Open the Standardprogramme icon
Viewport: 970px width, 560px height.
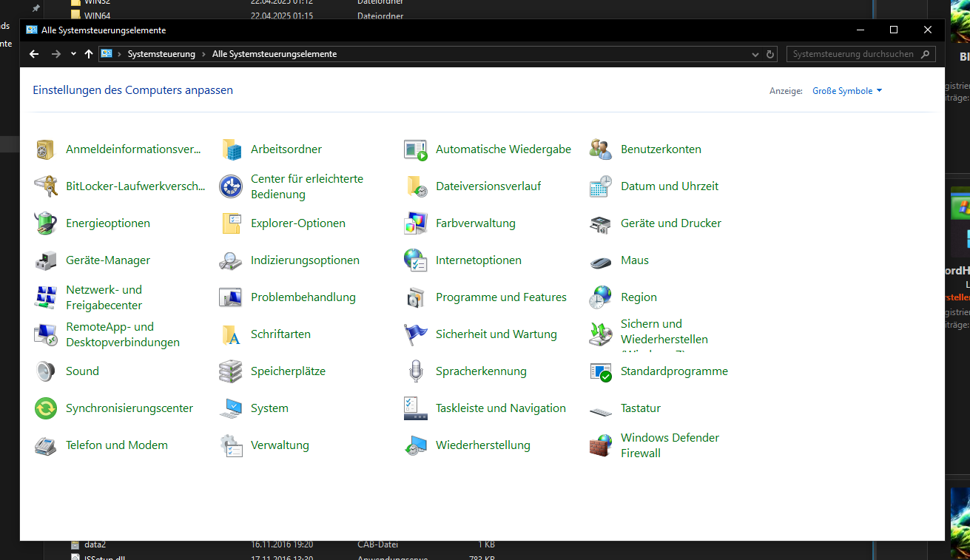(x=601, y=371)
